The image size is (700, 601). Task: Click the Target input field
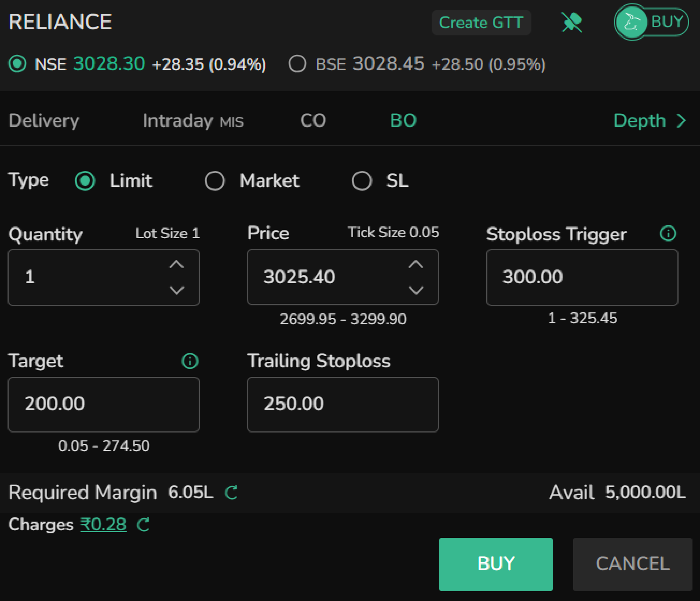[104, 405]
